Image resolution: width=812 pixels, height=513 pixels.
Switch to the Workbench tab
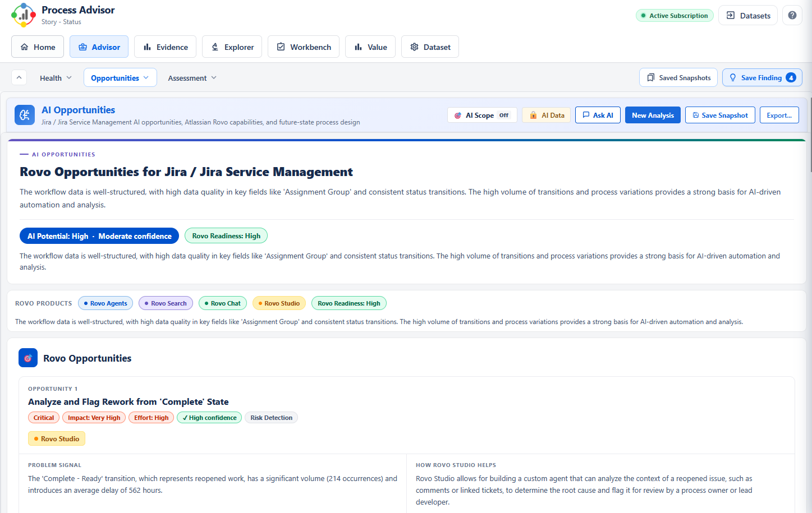pyautogui.click(x=304, y=47)
